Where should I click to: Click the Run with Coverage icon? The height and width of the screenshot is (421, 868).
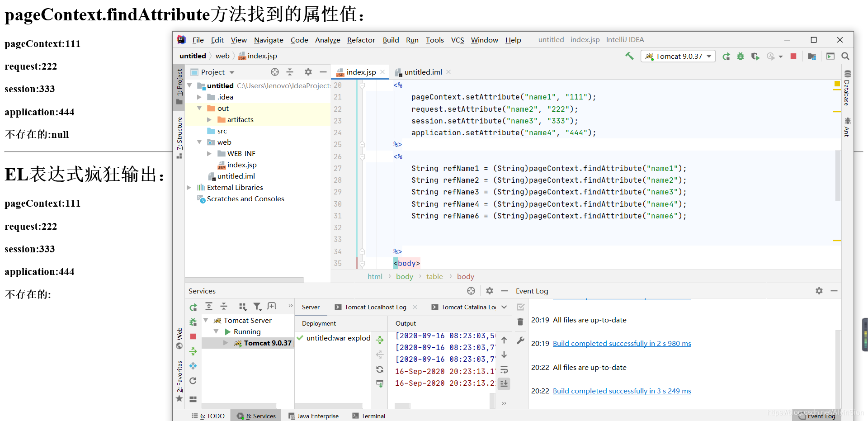tap(755, 56)
